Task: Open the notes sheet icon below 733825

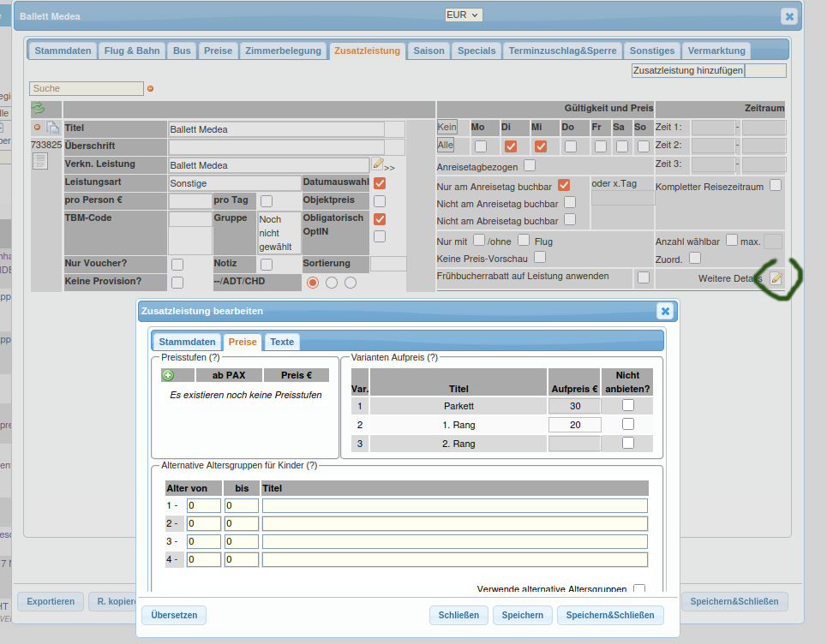Action: (x=39, y=161)
